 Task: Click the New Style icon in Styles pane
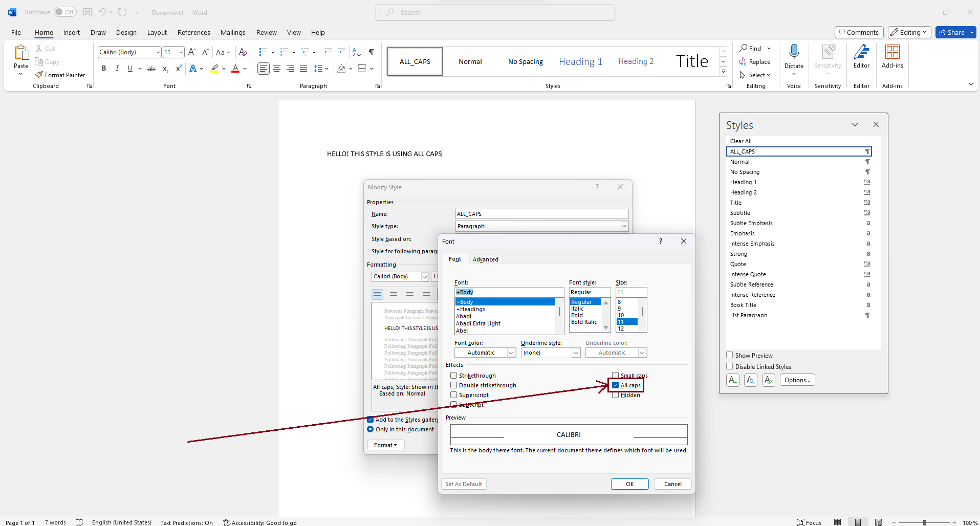pos(733,380)
